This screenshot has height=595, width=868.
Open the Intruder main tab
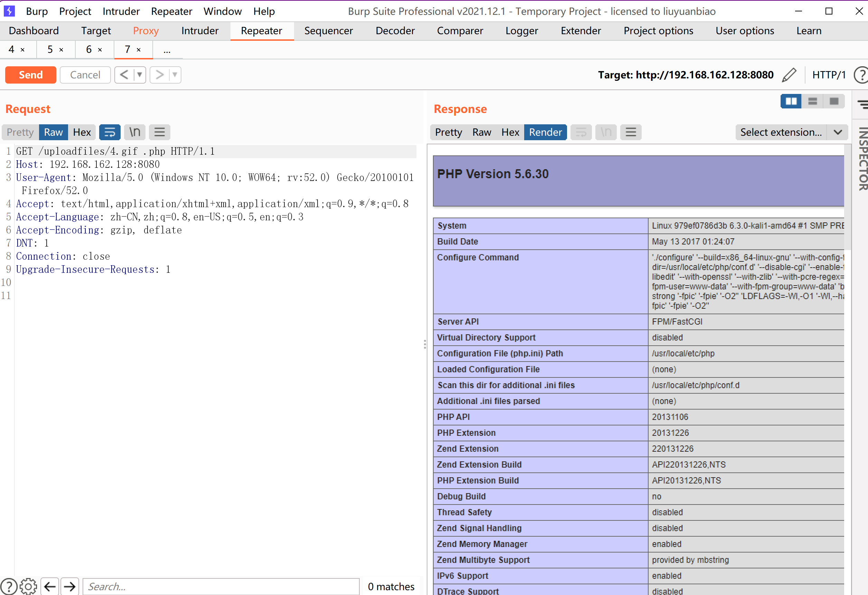coord(200,31)
